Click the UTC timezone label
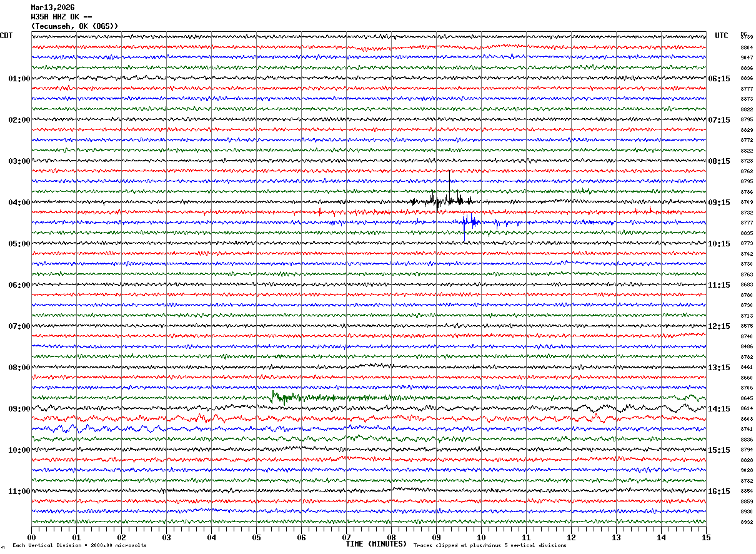The image size is (756, 554). (722, 36)
